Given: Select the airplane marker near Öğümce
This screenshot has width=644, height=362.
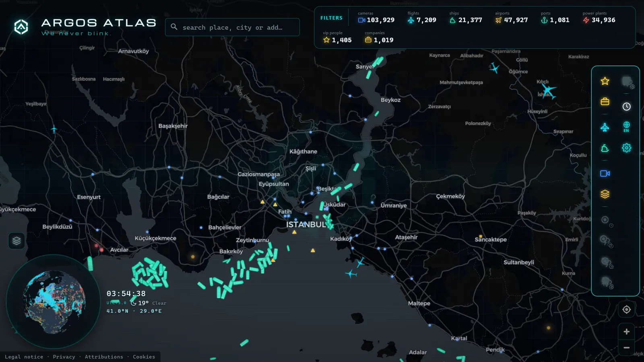Looking at the screenshot, I should (x=494, y=68).
